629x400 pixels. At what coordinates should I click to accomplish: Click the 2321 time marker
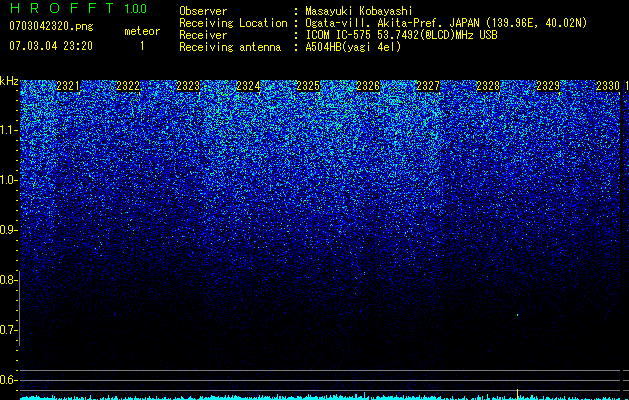point(68,86)
